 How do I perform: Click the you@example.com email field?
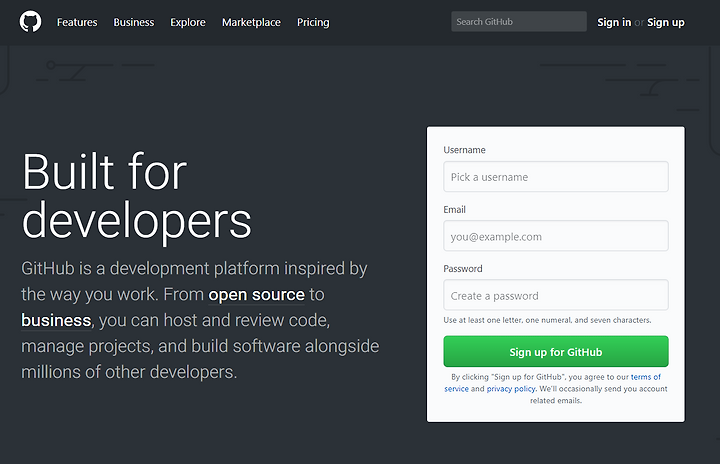[556, 236]
